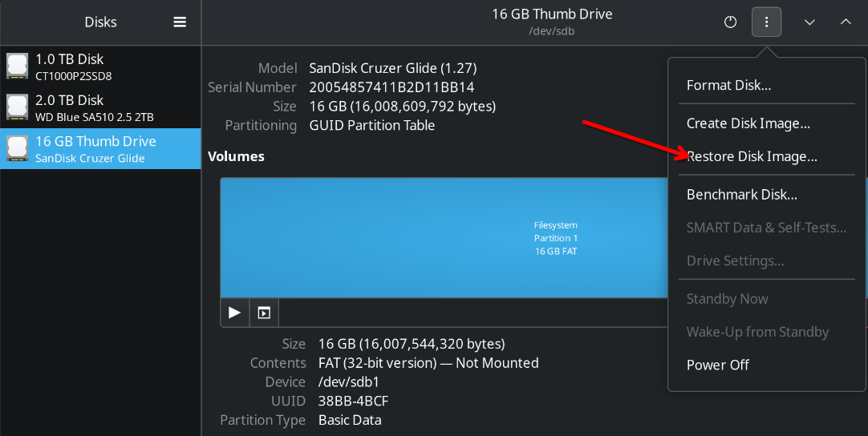Open Benchmark Disk... from the menu
This screenshot has height=436, width=868.
[x=741, y=195]
